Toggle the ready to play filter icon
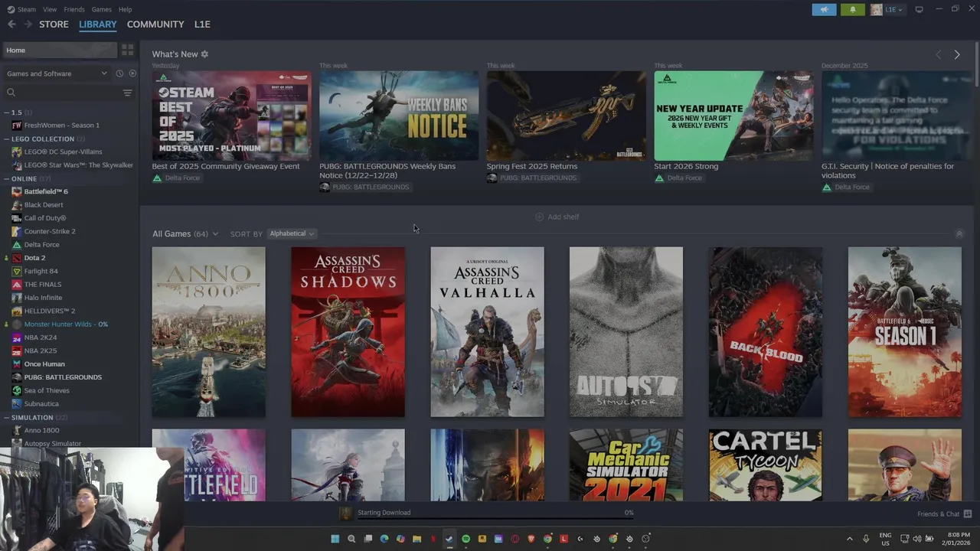The width and height of the screenshot is (980, 551). coord(132,73)
